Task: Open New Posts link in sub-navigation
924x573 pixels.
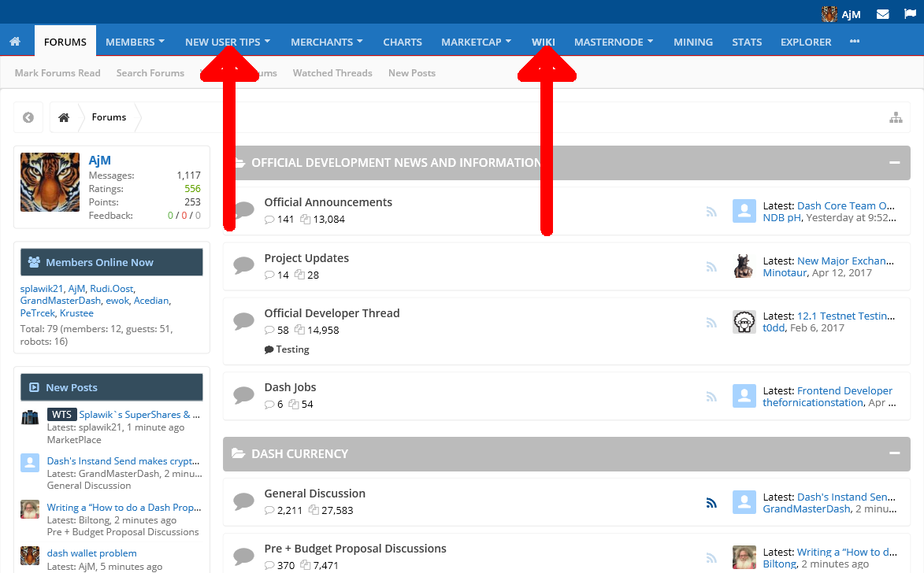Action: (412, 73)
